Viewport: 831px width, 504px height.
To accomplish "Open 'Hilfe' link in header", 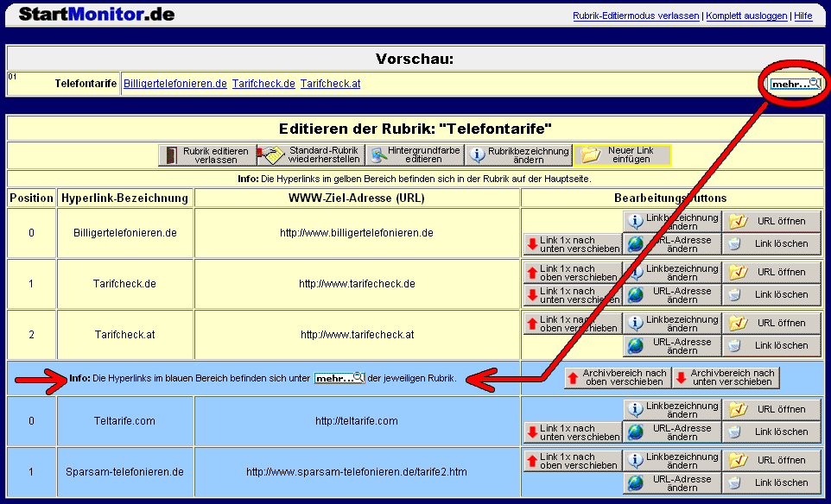I will coord(802,16).
